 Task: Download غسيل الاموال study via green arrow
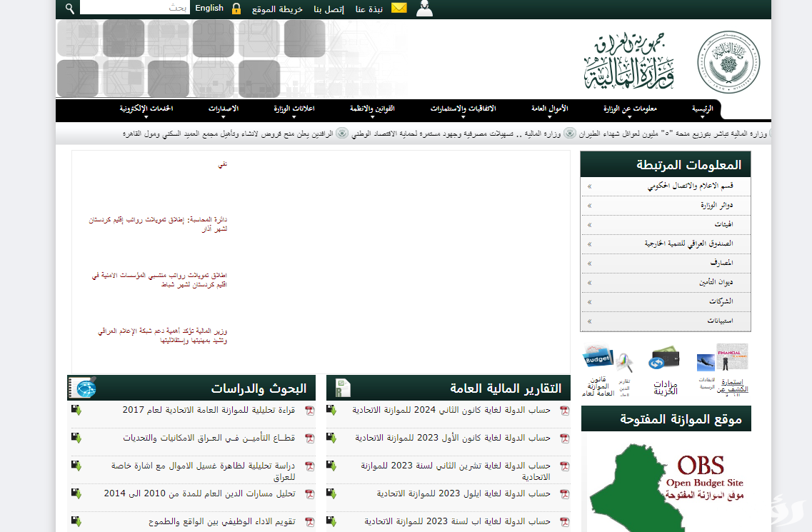(x=76, y=466)
